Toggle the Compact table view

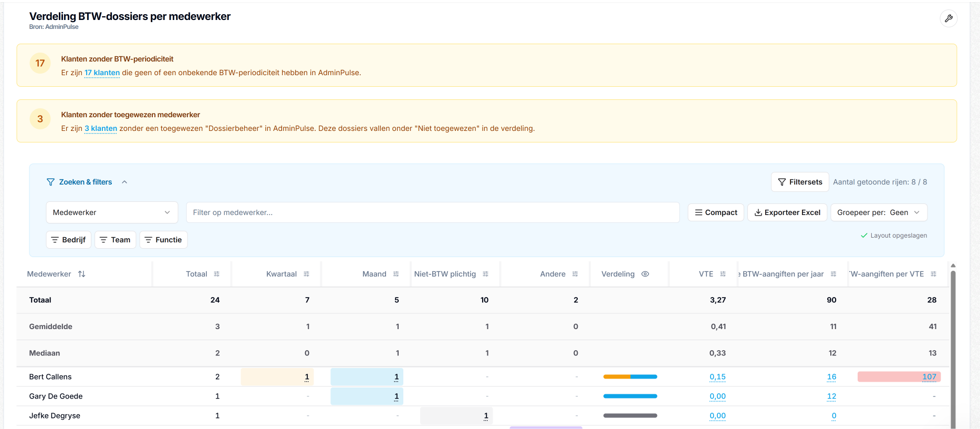coord(716,212)
